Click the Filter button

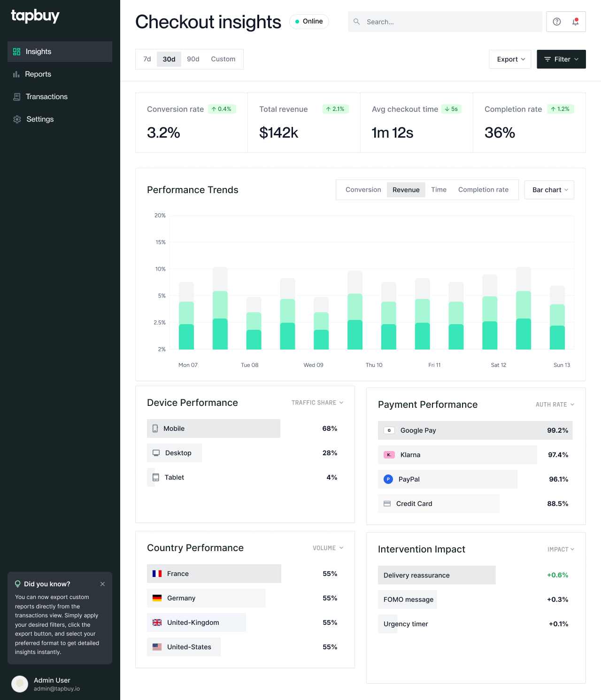pos(561,59)
